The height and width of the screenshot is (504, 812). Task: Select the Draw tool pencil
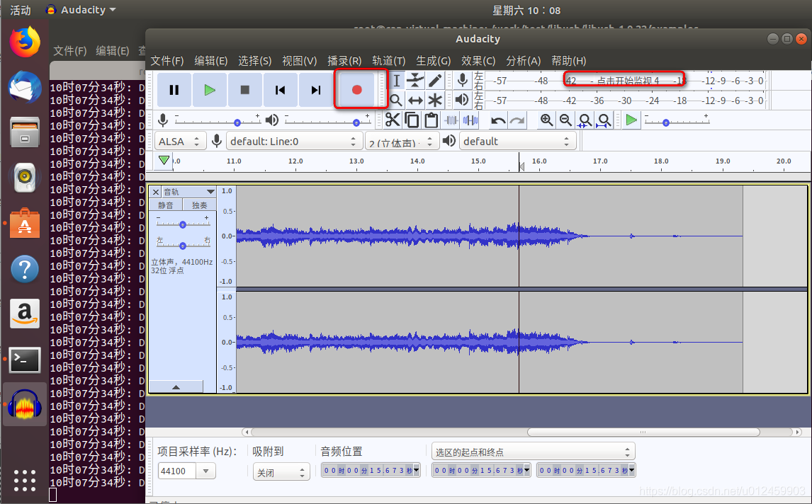(434, 79)
